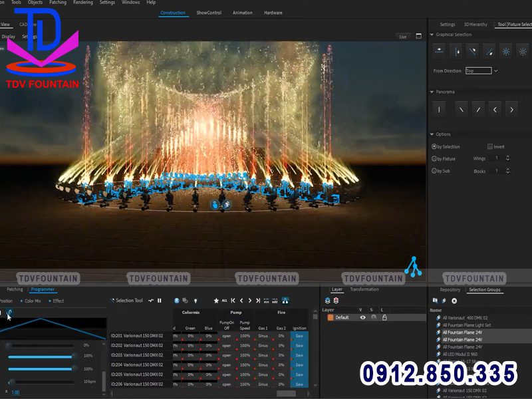Adjust the Blocks stepper arrows
532x399 pixels.
[x=507, y=171]
